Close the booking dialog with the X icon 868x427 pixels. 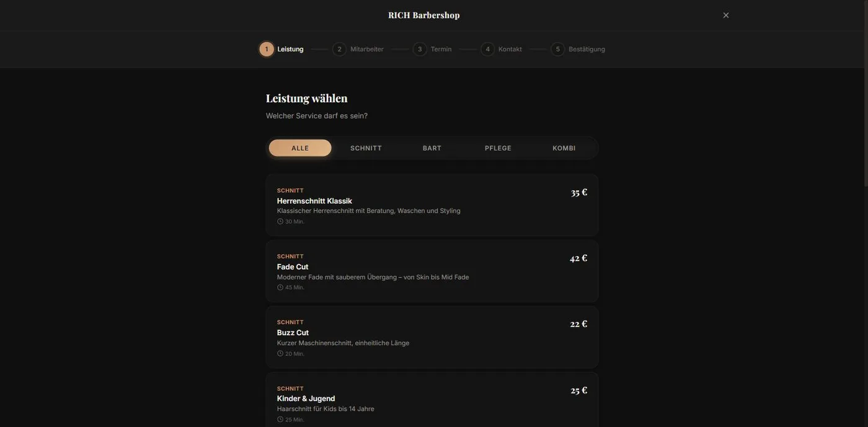[726, 15]
